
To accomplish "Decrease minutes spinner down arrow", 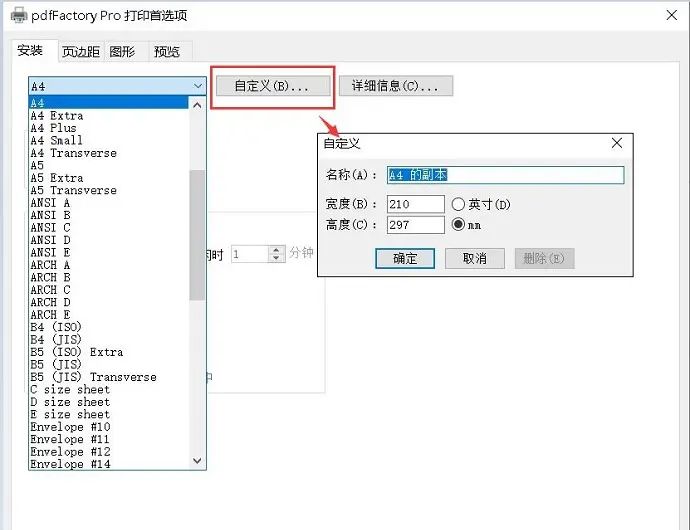I will point(276,258).
